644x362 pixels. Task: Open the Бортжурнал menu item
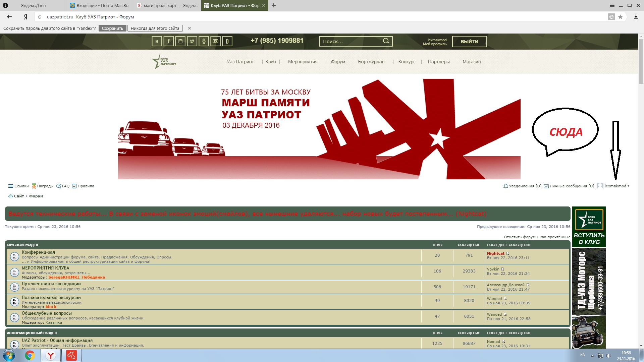coord(371,62)
